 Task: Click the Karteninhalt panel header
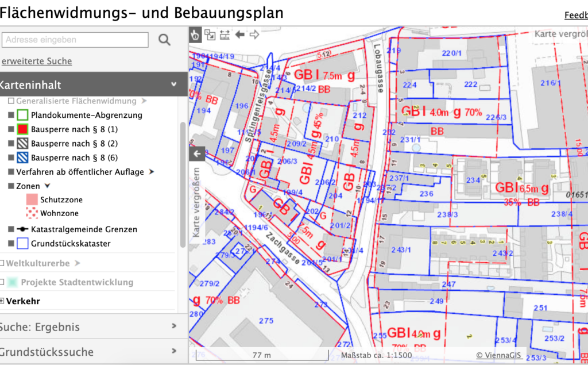[x=94, y=84]
